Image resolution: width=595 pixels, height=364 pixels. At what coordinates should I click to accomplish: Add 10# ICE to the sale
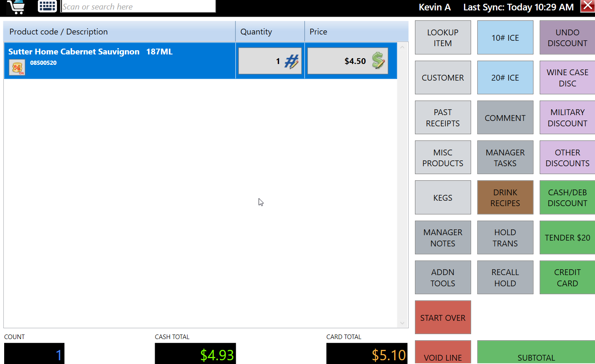(505, 37)
